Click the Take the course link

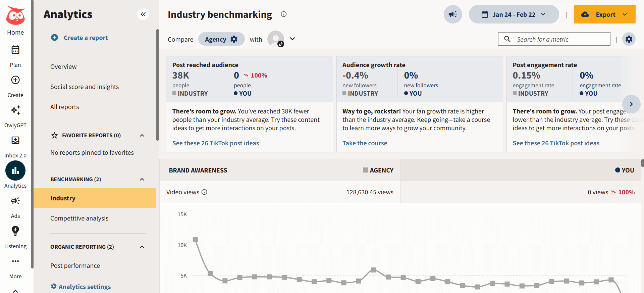tap(365, 143)
